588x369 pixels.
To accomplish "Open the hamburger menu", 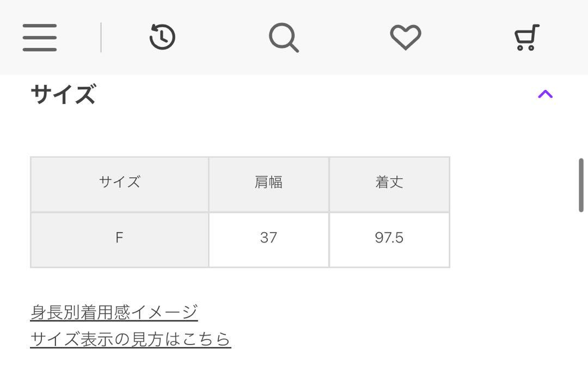I will (39, 38).
